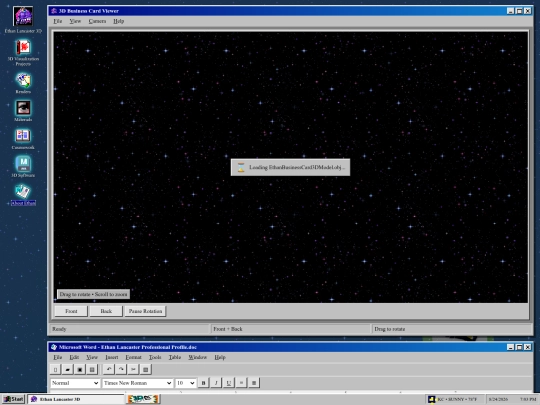The image size is (540, 405).
Task: Click the Cut scissors icon in Word toolbar
Action: click(x=133, y=370)
